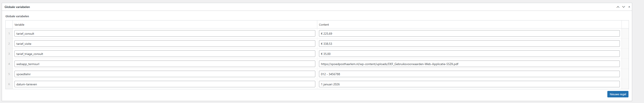This screenshot has height=103, width=644.
Task: Edit the € 225,69 content field
Action: [469, 33]
